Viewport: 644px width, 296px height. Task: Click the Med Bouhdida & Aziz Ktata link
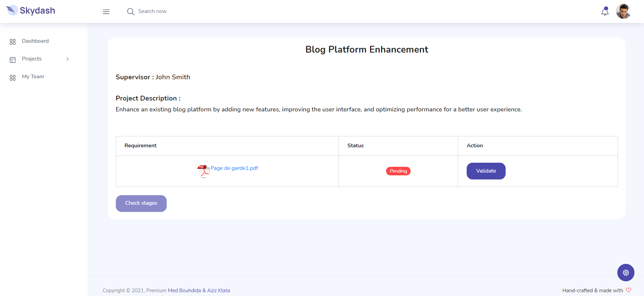pyautogui.click(x=199, y=291)
